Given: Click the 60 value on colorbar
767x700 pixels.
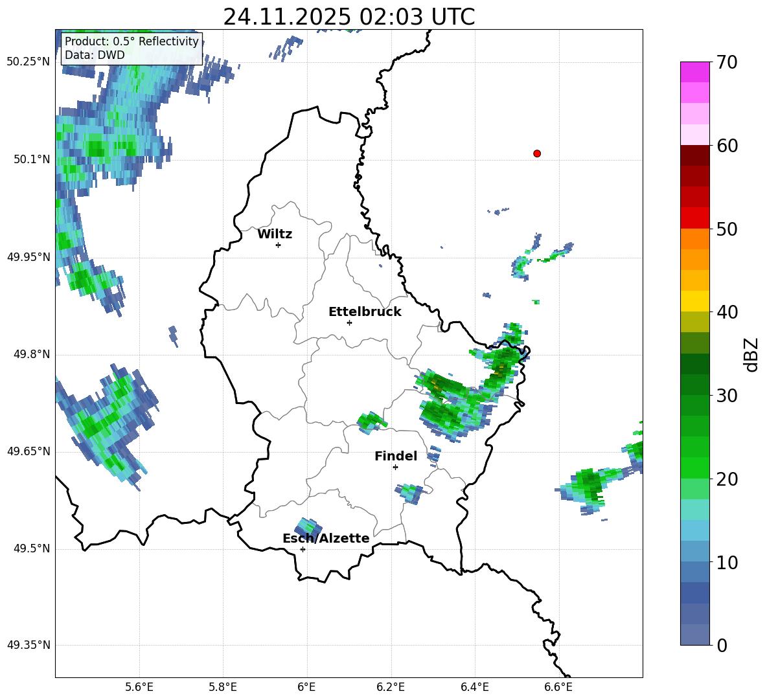Looking at the screenshot, I should coord(727,146).
